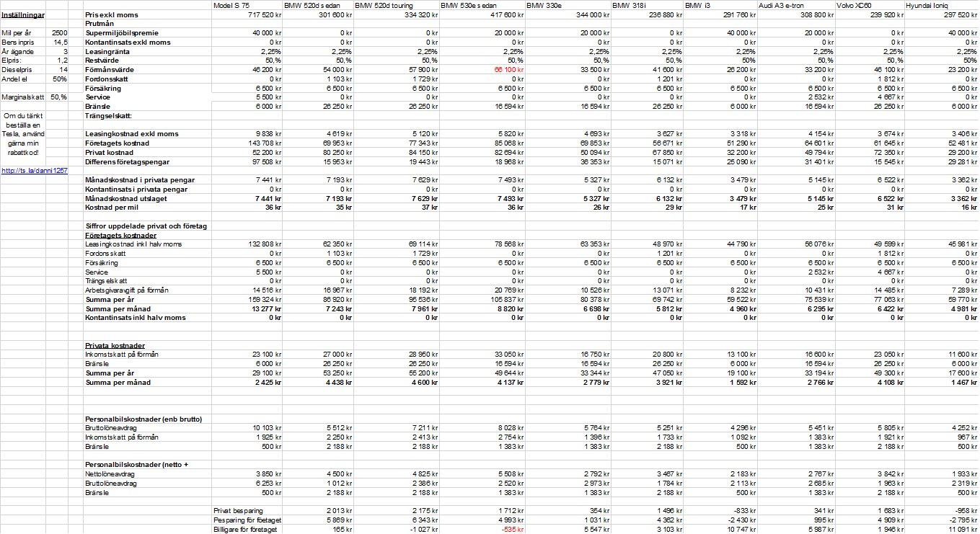Click the 'Företagets kostnad' row label
980x534 pixels.
(118, 143)
